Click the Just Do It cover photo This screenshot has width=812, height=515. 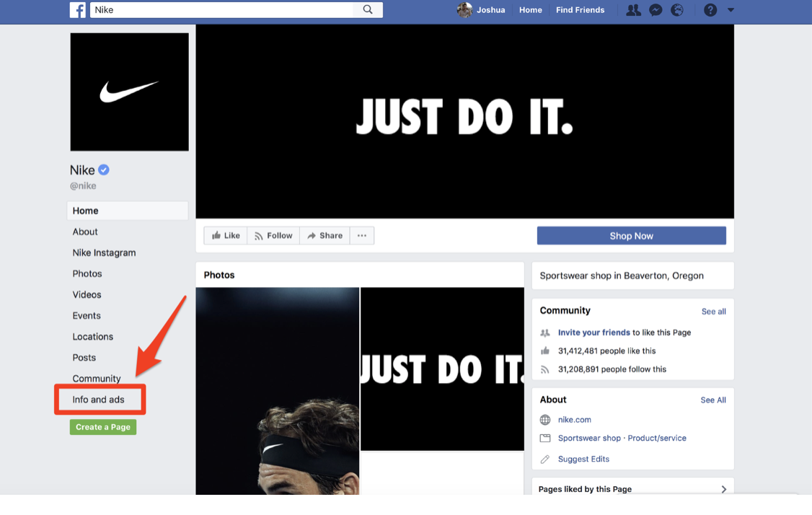(x=464, y=121)
